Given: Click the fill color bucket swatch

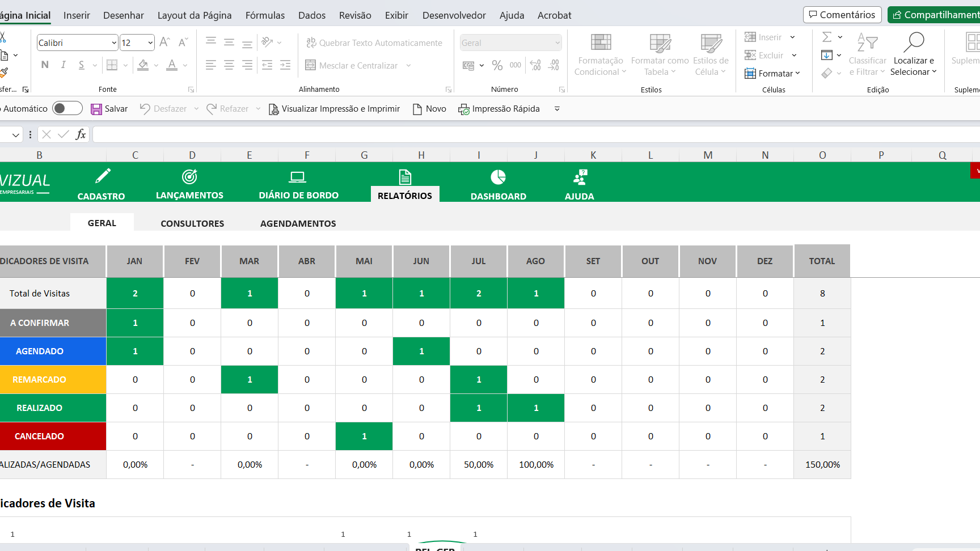Looking at the screenshot, I should tap(143, 65).
